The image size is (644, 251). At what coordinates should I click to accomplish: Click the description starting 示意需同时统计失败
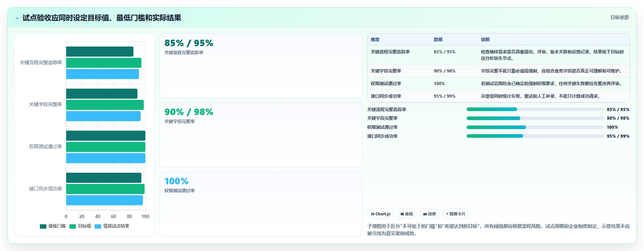pyautogui.click(x=541, y=96)
